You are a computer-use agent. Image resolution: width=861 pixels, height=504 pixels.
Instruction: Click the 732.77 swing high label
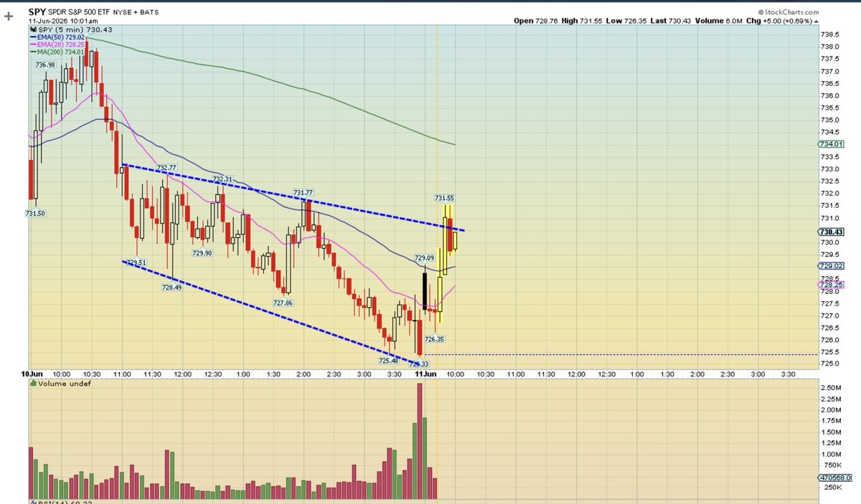(166, 168)
